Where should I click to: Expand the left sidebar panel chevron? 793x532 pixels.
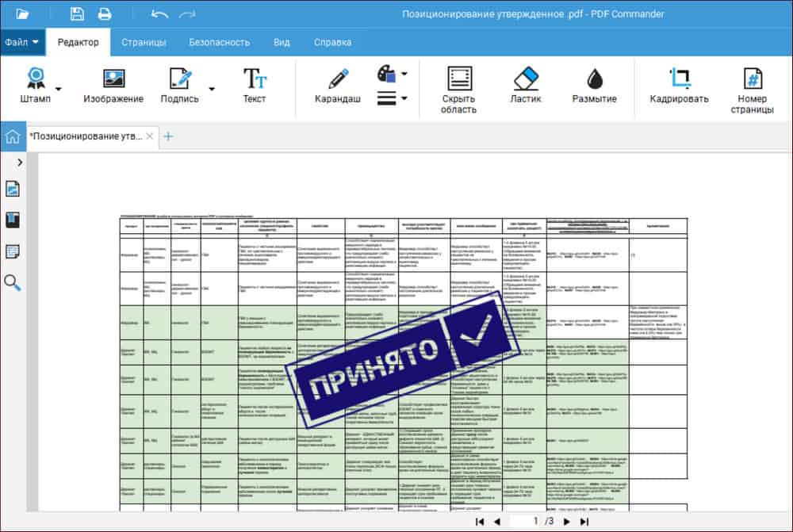click(19, 162)
